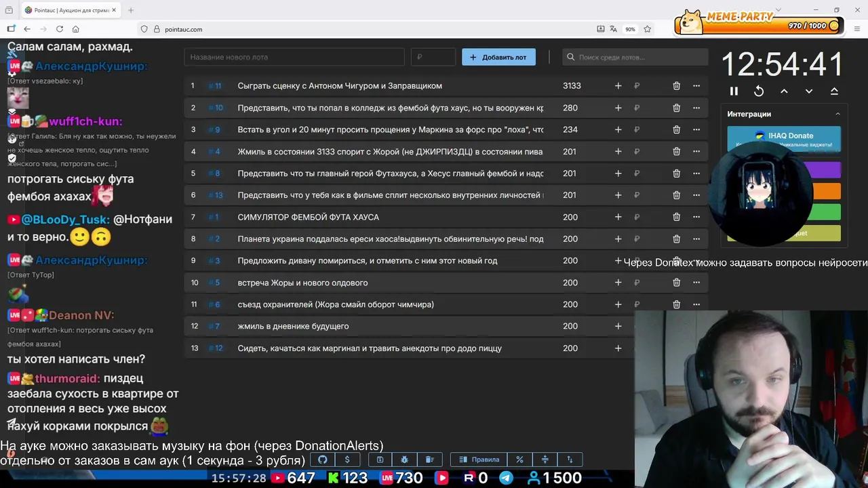Click the purple integration button
The height and width of the screenshot is (488, 868).
[827, 169]
